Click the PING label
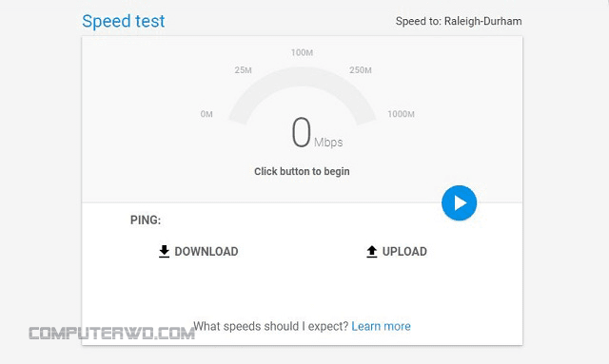 (146, 220)
